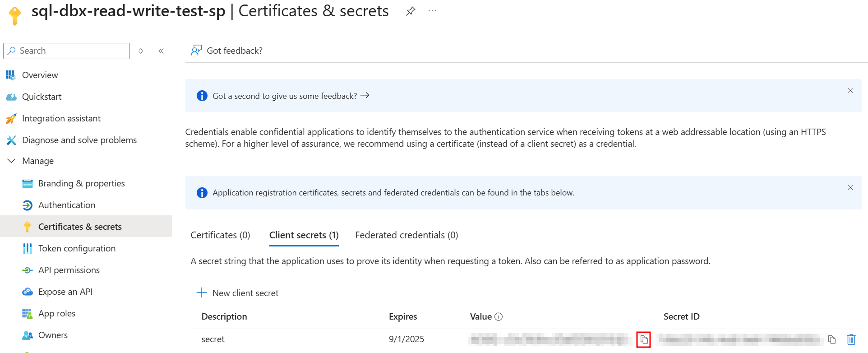Click the Owners people icon
868x353 pixels.
28,335
